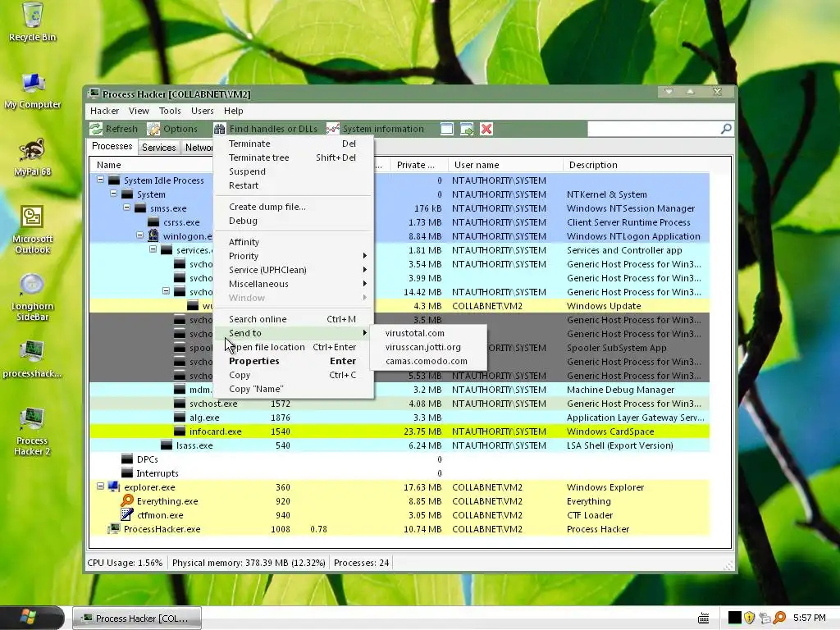This screenshot has height=630, width=840.
Task: Select Everything.exe process row
Action: (399, 501)
